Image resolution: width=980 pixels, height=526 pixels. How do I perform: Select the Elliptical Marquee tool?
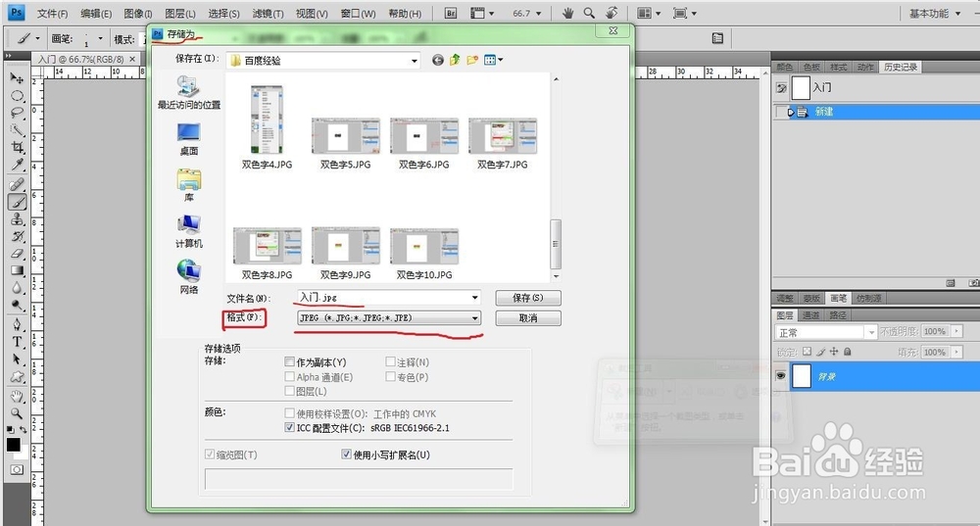point(17,96)
